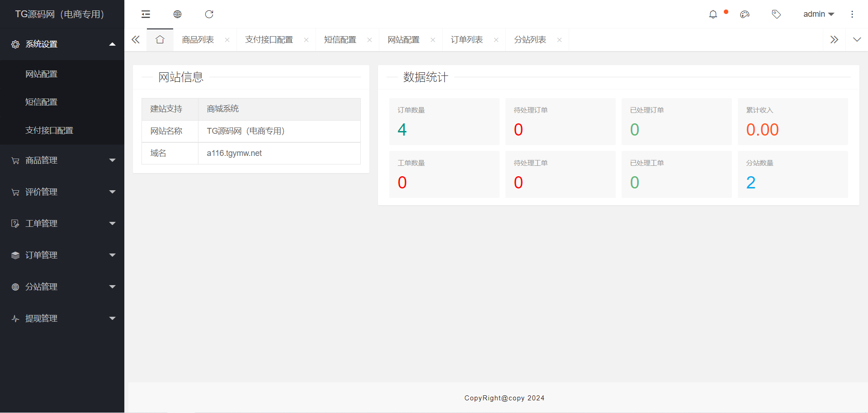Close the 商品列表 tab
The image size is (868, 413).
(x=227, y=40)
